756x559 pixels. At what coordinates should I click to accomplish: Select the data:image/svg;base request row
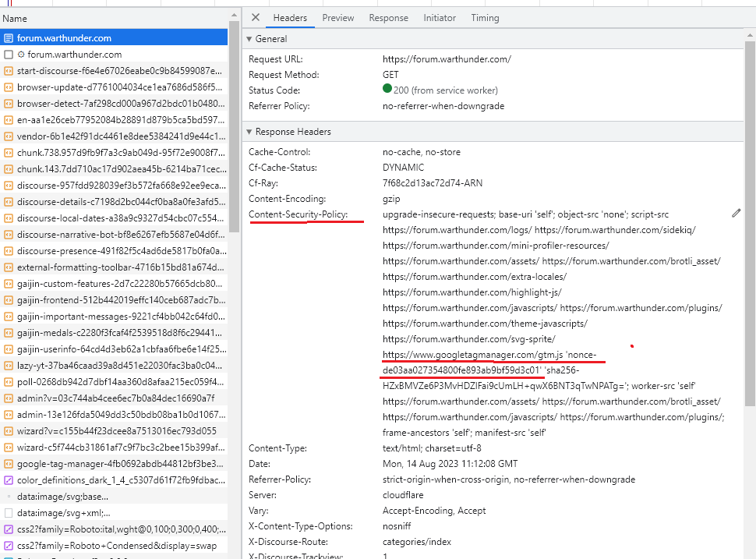[x=114, y=497]
